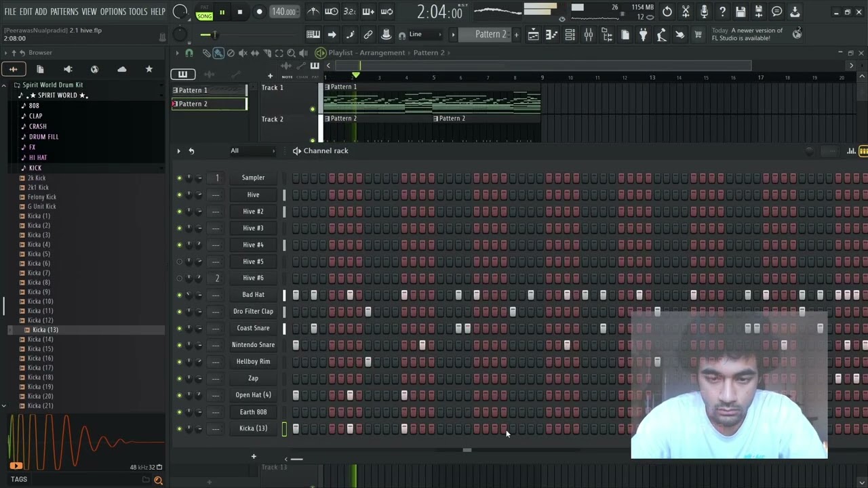The image size is (868, 488).
Task: Mute the Bad Hat channel LED
Action: (179, 295)
